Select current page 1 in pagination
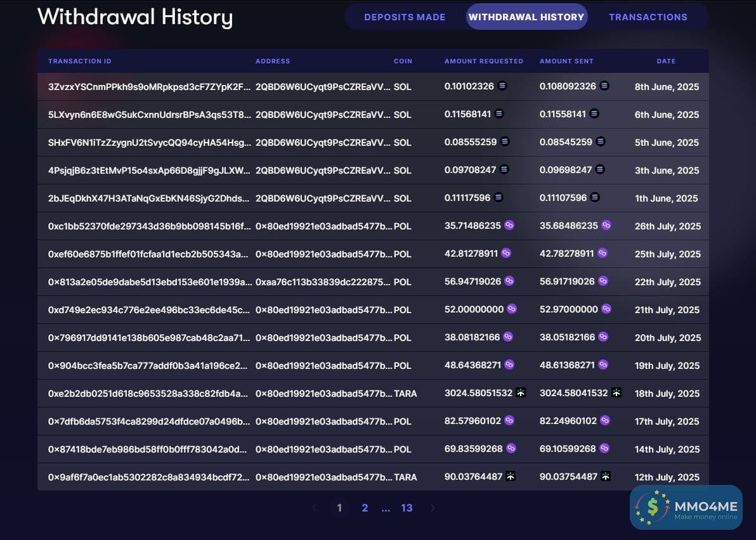 click(x=339, y=508)
